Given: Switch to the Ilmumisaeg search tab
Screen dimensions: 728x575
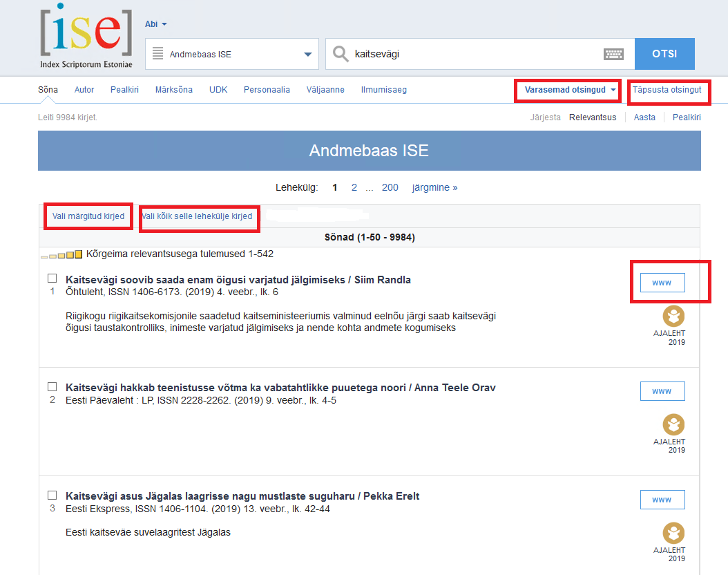Looking at the screenshot, I should click(383, 90).
